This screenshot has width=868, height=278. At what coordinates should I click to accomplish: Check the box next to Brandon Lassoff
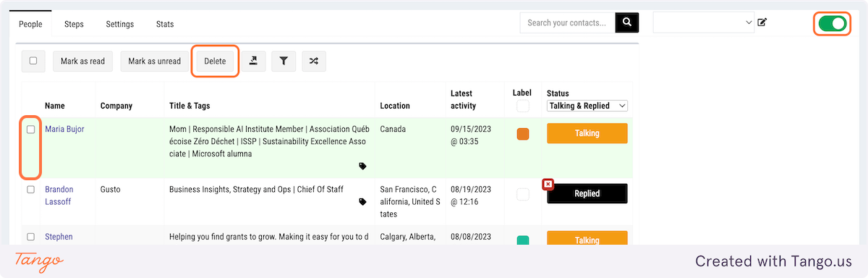click(30, 190)
